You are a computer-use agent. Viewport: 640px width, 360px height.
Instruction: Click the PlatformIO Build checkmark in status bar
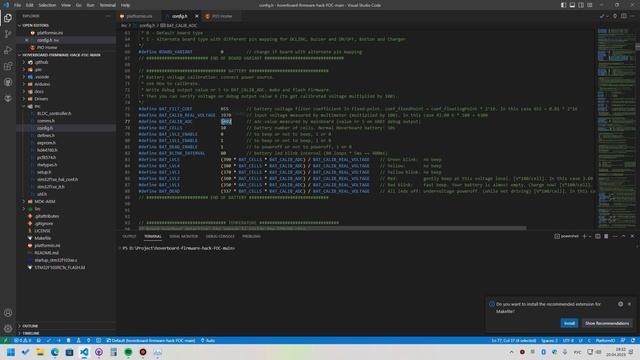tap(49, 340)
